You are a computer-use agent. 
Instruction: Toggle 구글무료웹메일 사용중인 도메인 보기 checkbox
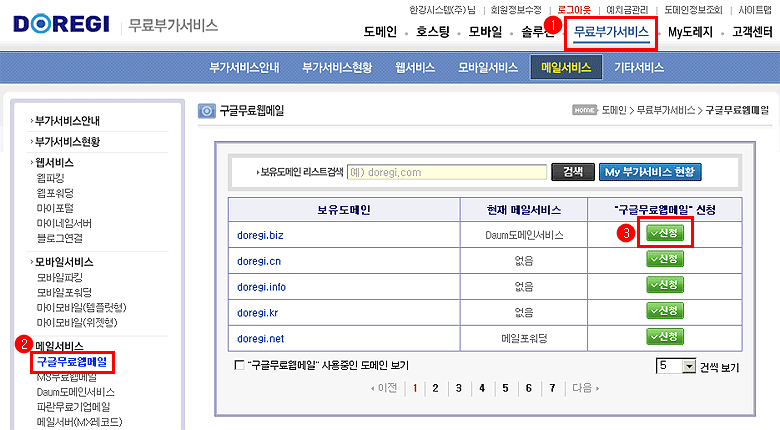(x=239, y=365)
